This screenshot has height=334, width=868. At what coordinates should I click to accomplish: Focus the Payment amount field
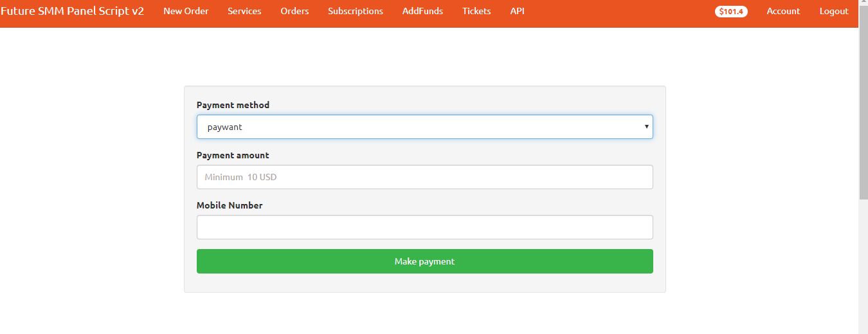coord(424,177)
